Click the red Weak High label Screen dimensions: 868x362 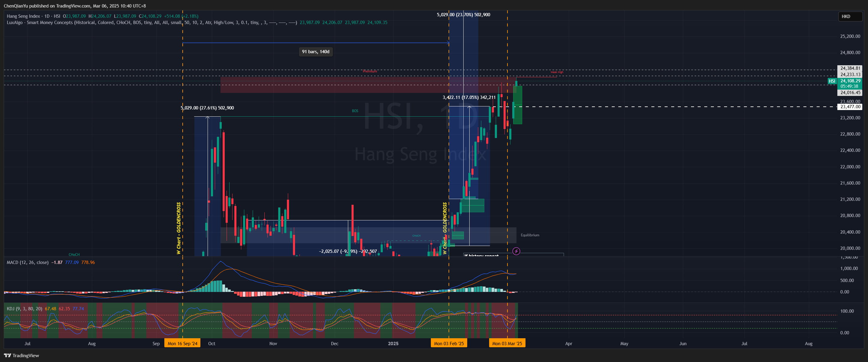point(557,72)
